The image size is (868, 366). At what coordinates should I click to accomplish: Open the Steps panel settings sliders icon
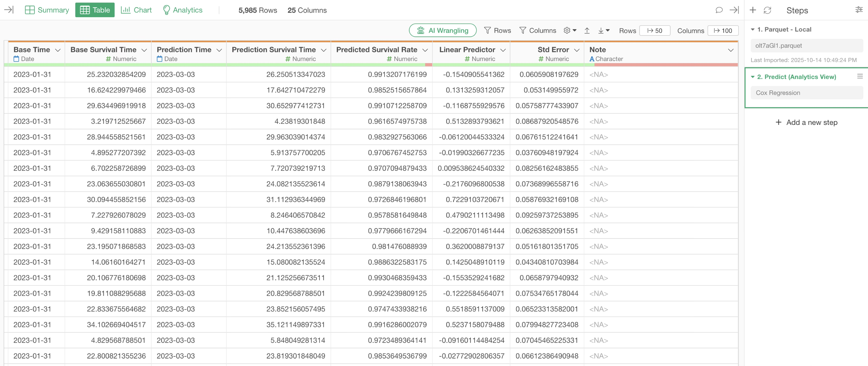[859, 10]
